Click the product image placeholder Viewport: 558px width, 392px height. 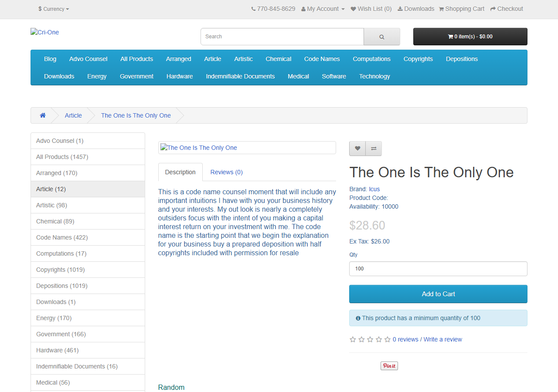[247, 148]
